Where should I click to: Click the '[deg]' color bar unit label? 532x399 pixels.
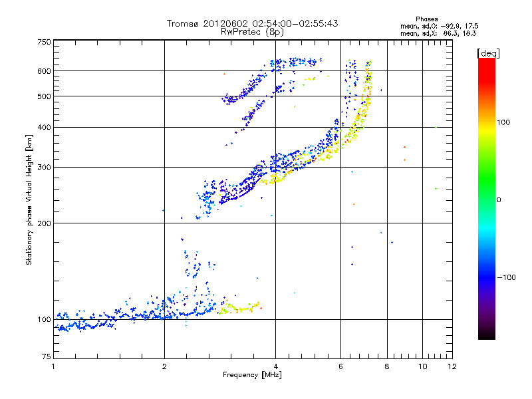tap(488, 53)
